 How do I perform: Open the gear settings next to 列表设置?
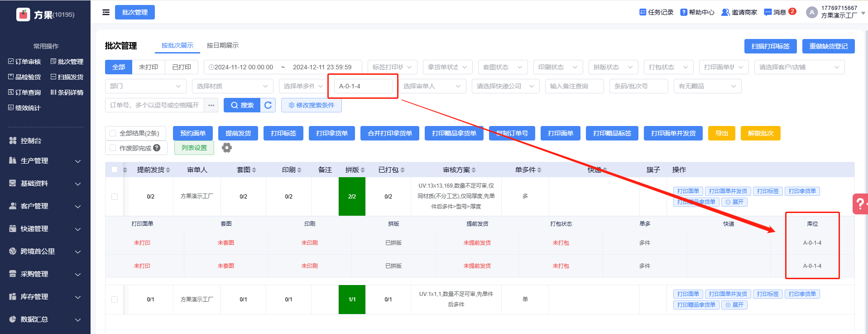tap(227, 148)
